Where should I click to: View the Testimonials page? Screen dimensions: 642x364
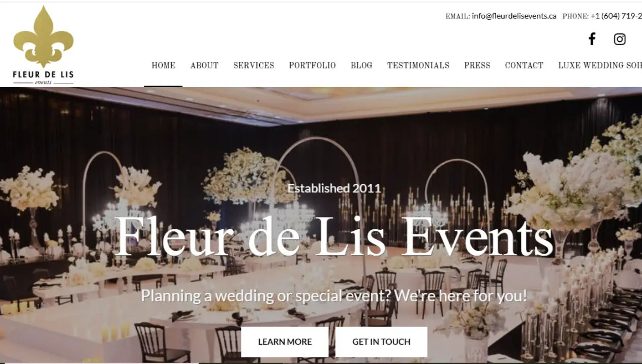418,65
